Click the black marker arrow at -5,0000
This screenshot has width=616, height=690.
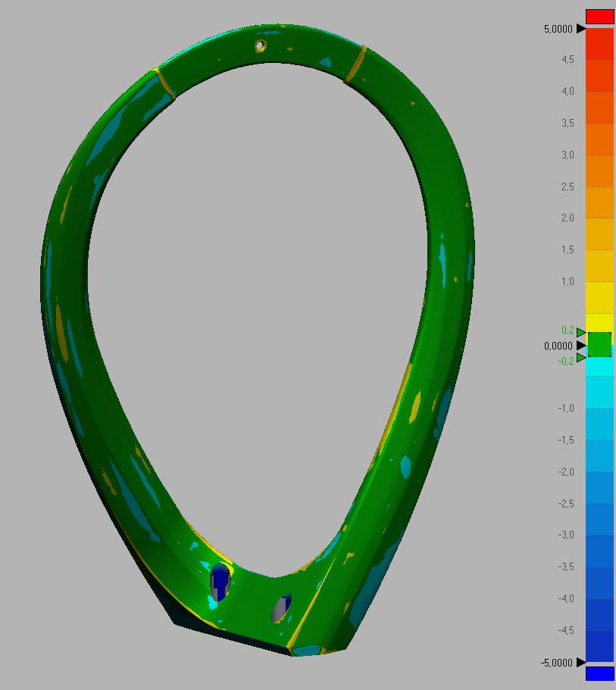tap(581, 662)
